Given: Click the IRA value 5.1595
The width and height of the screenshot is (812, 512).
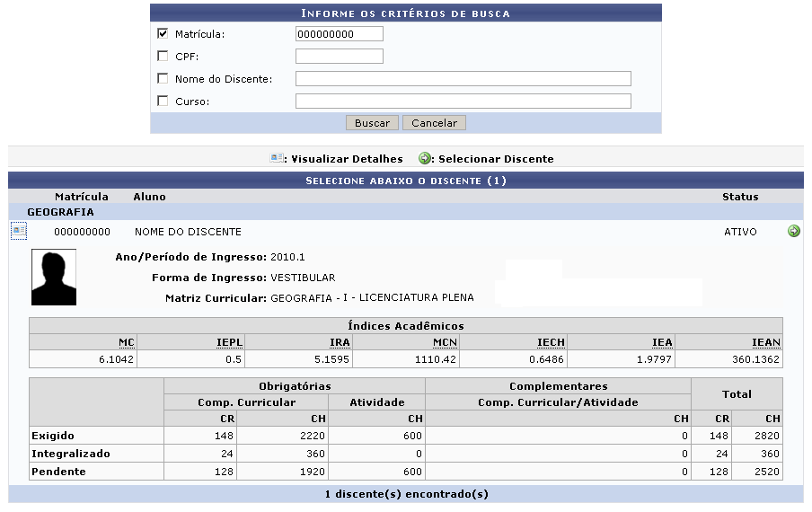Looking at the screenshot, I should point(331,359).
